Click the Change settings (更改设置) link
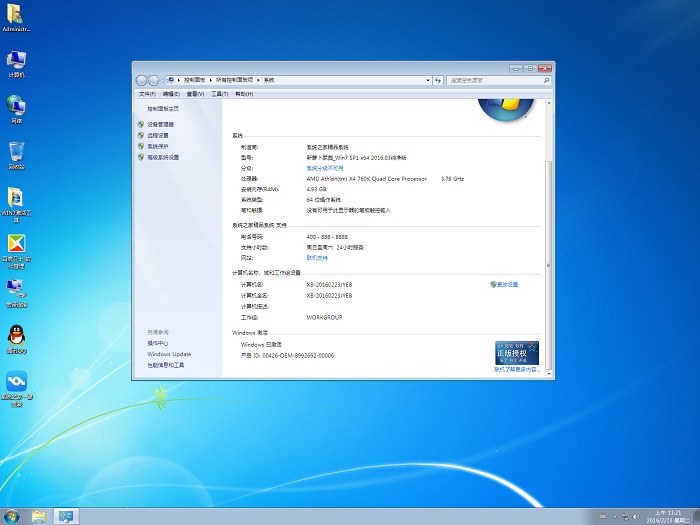The image size is (700, 525). click(508, 284)
